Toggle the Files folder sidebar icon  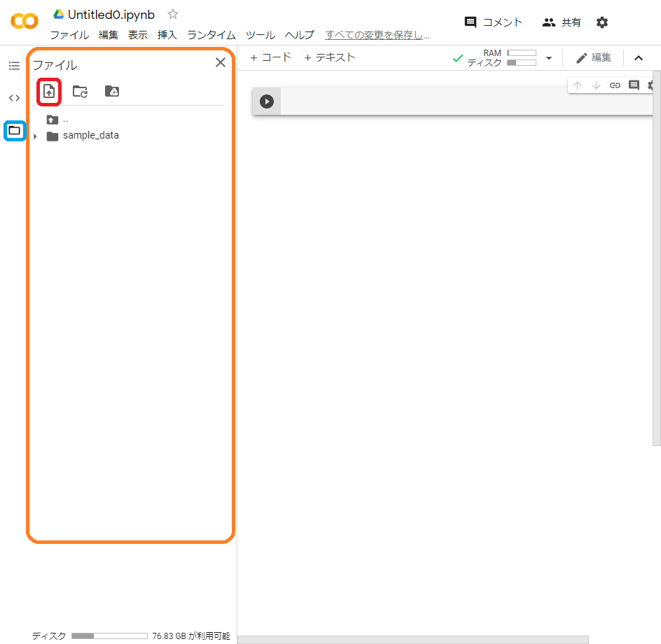tap(14, 131)
